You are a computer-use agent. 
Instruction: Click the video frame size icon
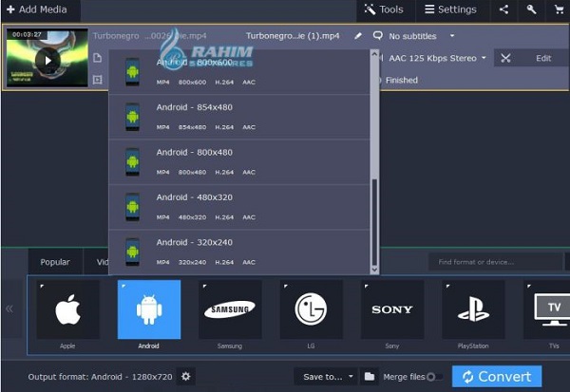click(x=98, y=80)
